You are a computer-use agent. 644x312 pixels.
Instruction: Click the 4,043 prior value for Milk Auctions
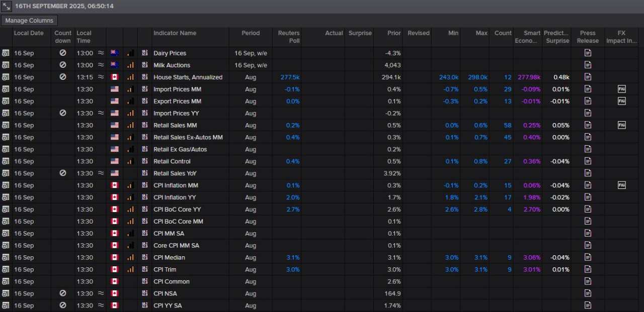pyautogui.click(x=392, y=65)
